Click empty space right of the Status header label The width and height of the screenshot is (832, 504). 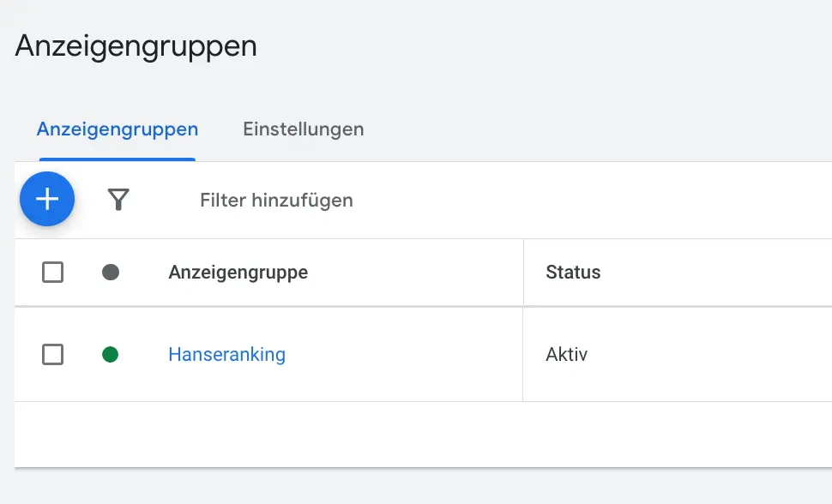pos(716,273)
